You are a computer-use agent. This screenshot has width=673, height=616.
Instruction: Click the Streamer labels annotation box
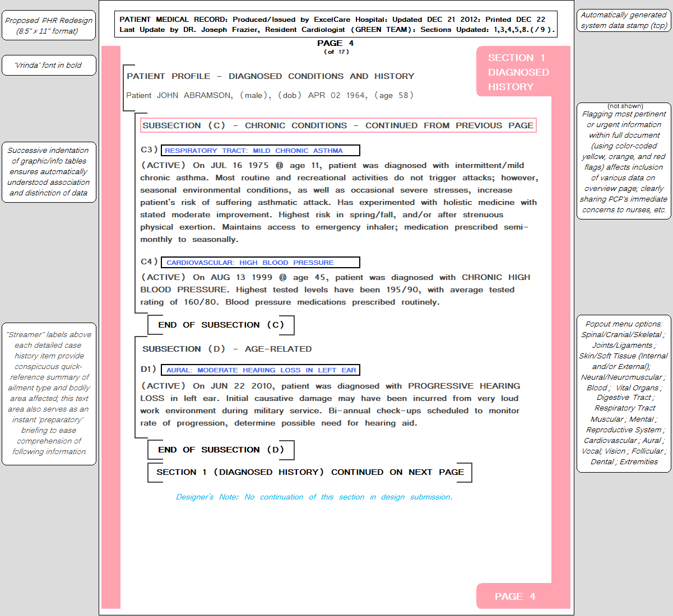[49, 394]
